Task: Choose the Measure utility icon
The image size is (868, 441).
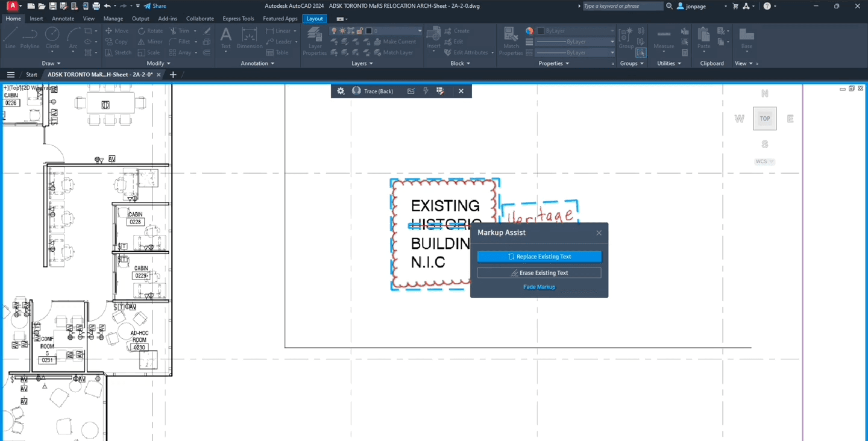Action: 664,40
